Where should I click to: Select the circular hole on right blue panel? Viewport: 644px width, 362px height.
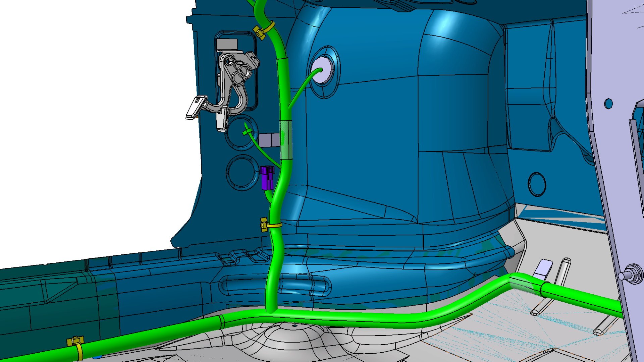coord(537,184)
